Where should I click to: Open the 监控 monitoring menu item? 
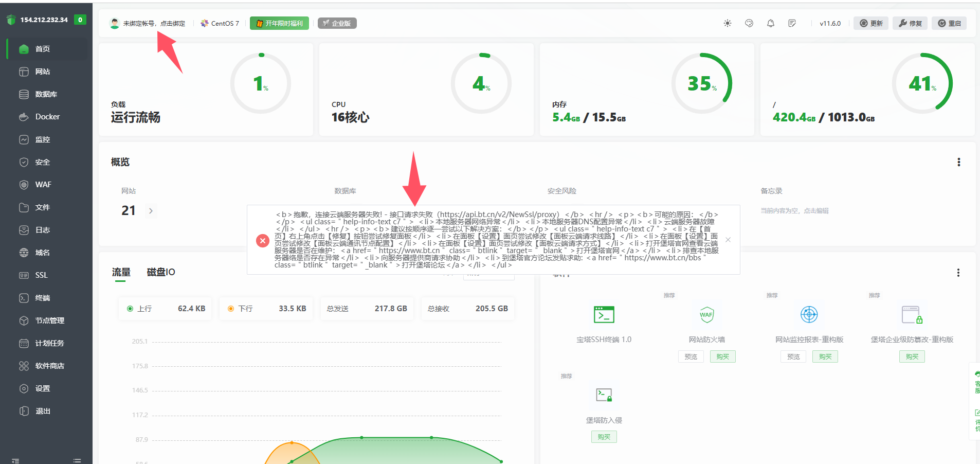pyautogui.click(x=47, y=139)
